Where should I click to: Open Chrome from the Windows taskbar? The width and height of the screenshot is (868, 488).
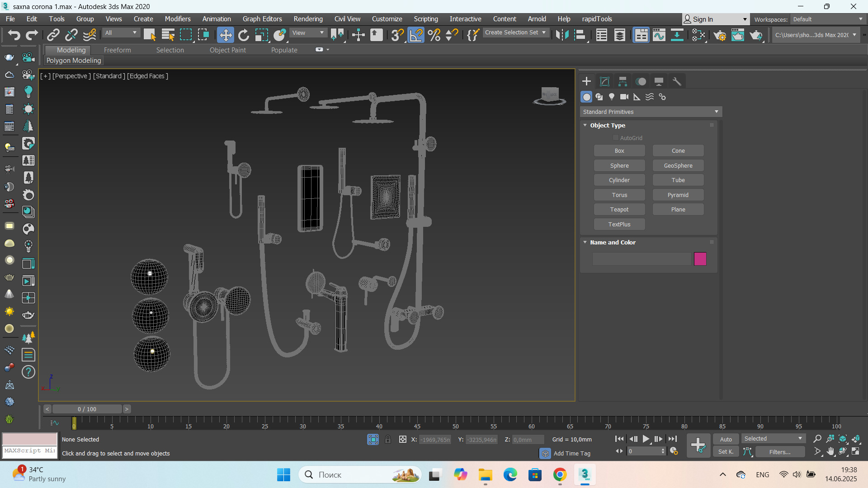click(560, 474)
